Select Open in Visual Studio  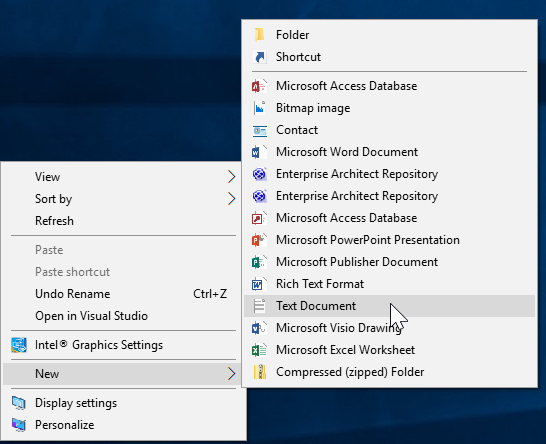tap(122, 316)
